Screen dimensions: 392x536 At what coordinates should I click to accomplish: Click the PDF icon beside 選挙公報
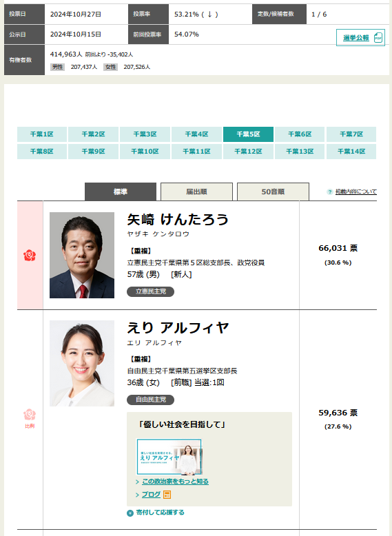tap(378, 38)
